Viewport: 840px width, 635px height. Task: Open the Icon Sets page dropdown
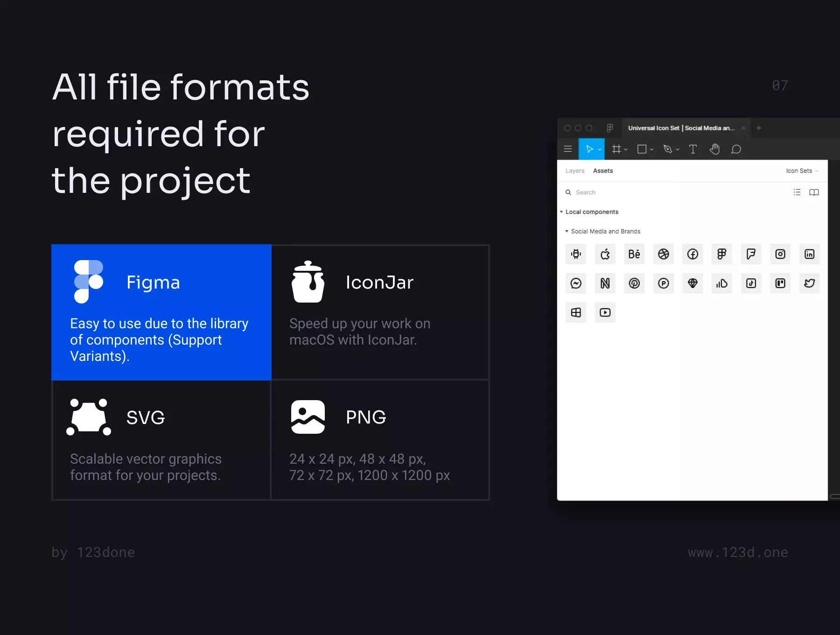[802, 171]
